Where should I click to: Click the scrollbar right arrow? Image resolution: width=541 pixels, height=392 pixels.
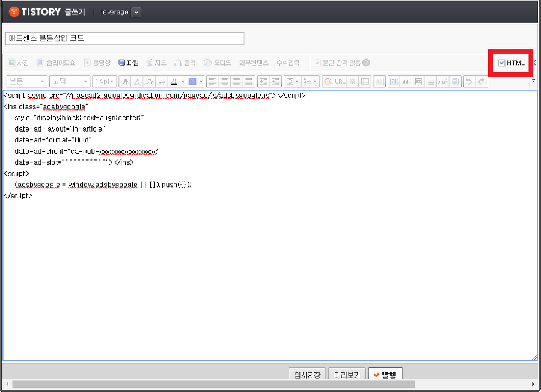pos(533,384)
